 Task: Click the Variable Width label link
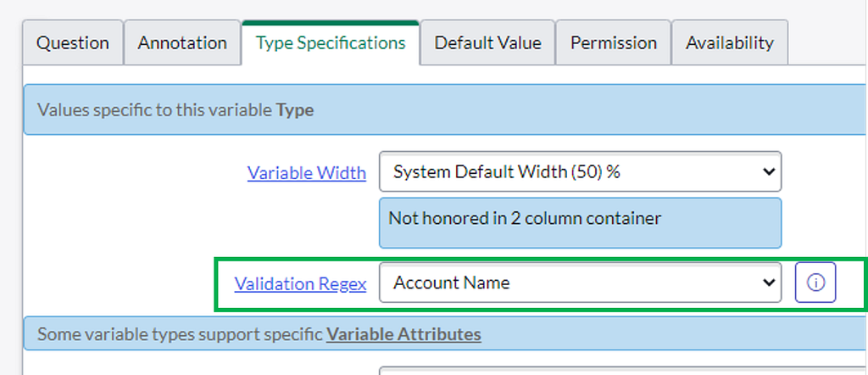[307, 173]
